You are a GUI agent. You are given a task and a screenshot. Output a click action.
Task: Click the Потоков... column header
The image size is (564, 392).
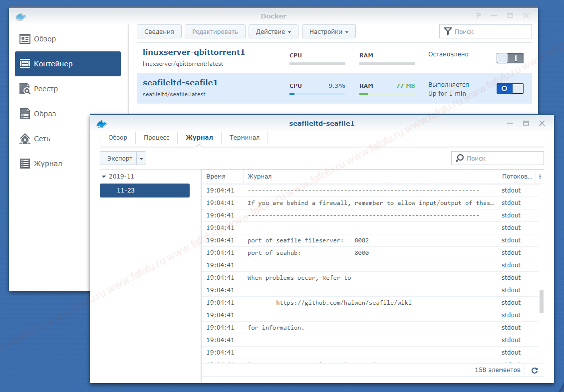[517, 177]
